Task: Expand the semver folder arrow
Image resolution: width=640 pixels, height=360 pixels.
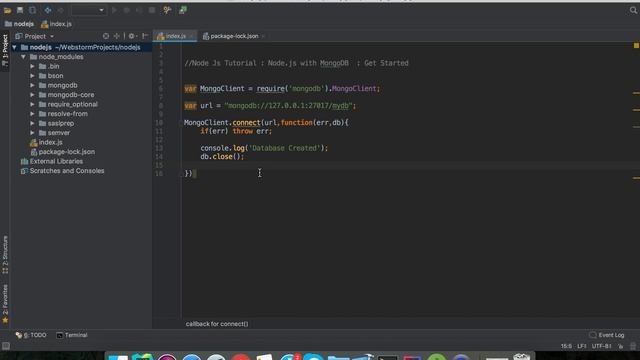Action: pos(32,133)
